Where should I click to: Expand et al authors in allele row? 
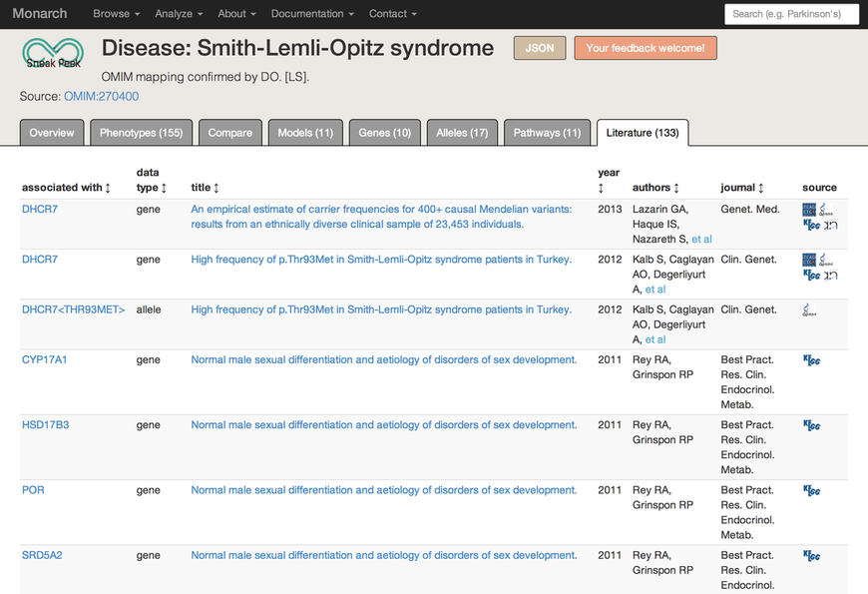(x=655, y=339)
